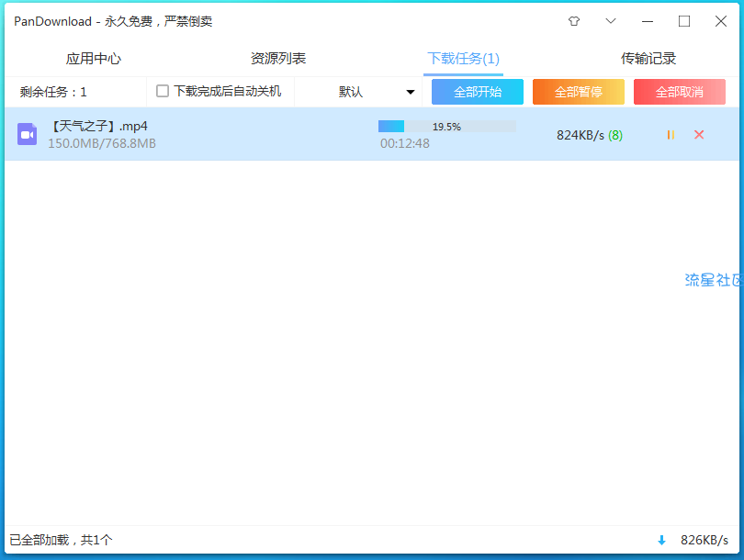Open the 传输记录 tab
The height and width of the screenshot is (560, 744).
click(x=648, y=59)
